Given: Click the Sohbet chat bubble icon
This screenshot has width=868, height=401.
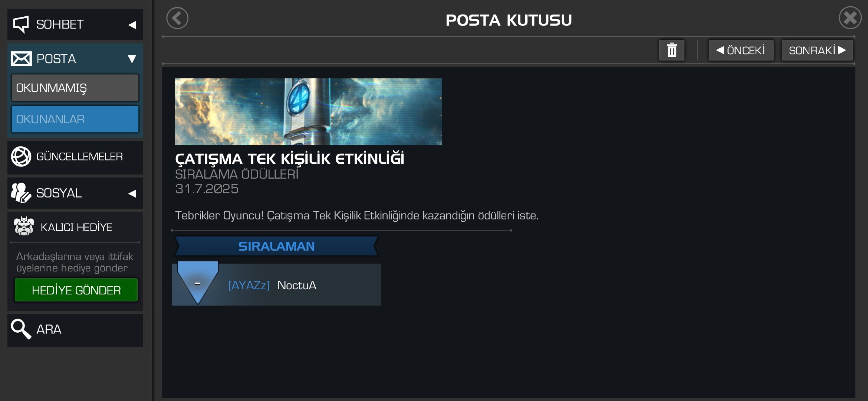Looking at the screenshot, I should click(x=21, y=25).
